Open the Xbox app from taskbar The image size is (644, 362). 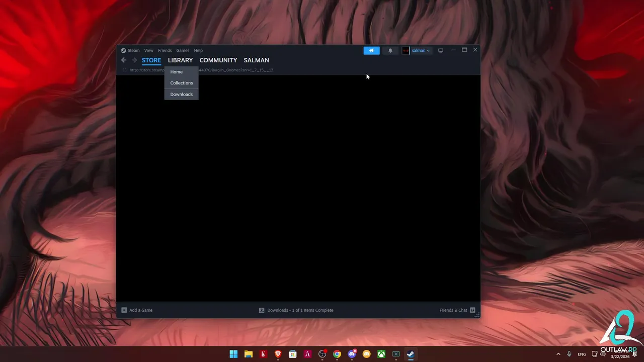tap(381, 354)
